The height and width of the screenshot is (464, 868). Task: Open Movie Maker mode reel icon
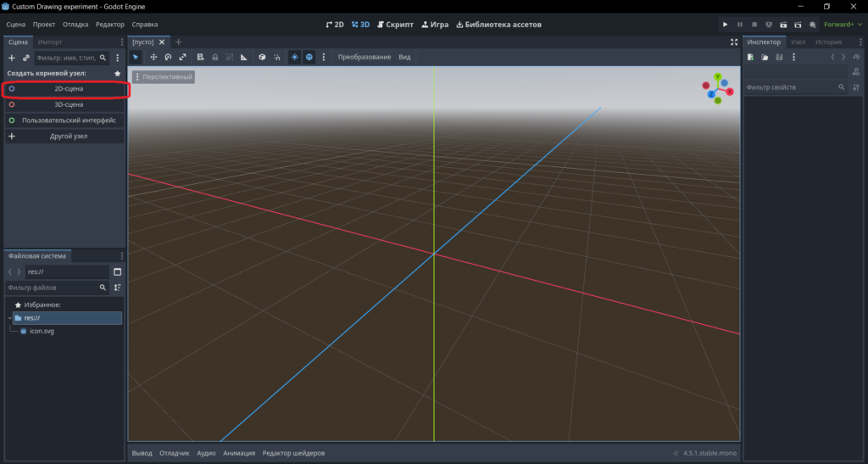coord(812,25)
